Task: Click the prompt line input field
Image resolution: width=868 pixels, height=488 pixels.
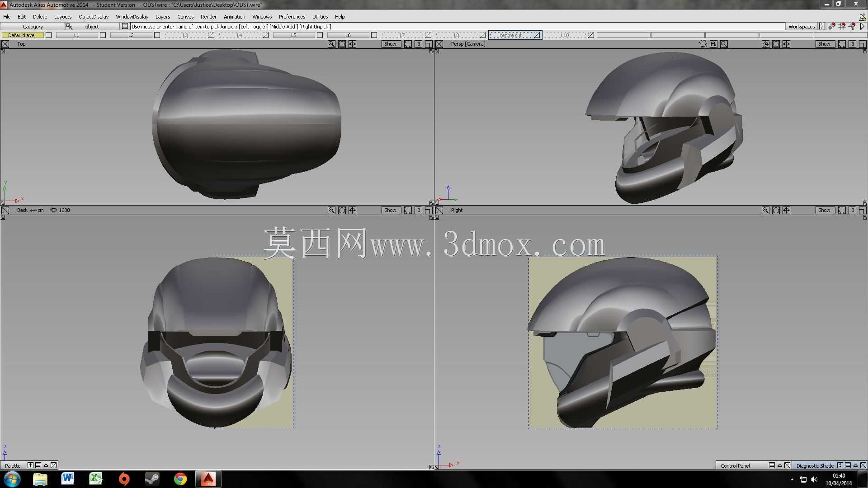Action: coord(457,27)
